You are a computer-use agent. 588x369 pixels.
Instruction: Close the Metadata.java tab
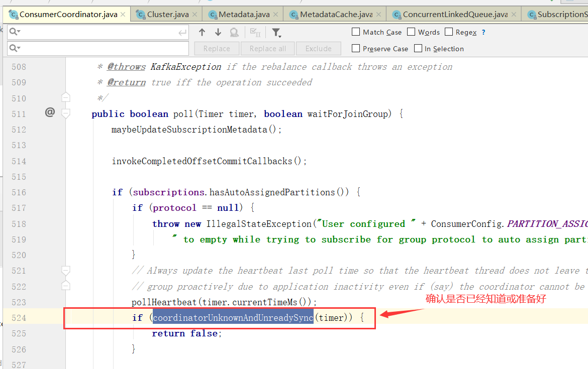275,14
